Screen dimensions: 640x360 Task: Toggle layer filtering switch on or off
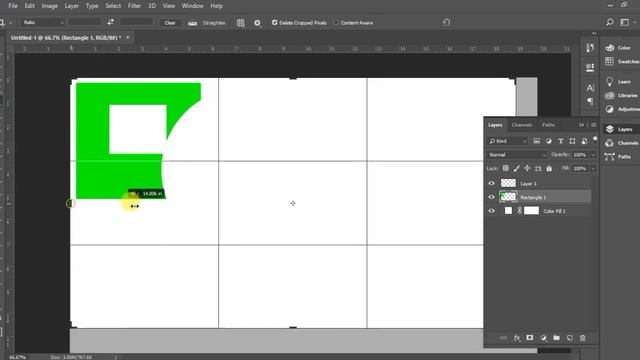pyautogui.click(x=595, y=139)
